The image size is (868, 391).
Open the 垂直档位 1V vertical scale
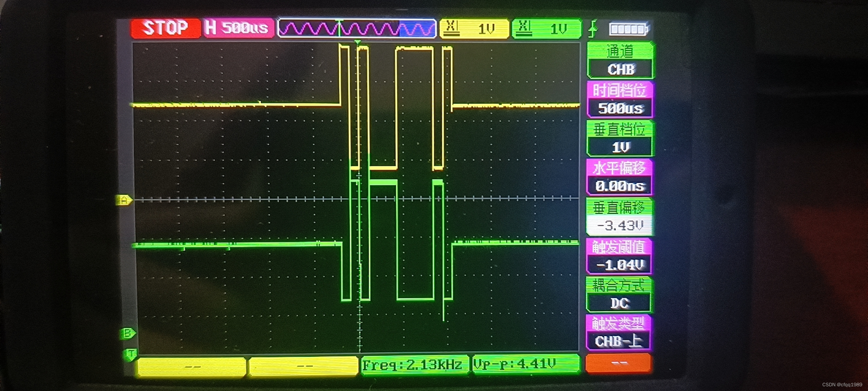click(x=620, y=139)
